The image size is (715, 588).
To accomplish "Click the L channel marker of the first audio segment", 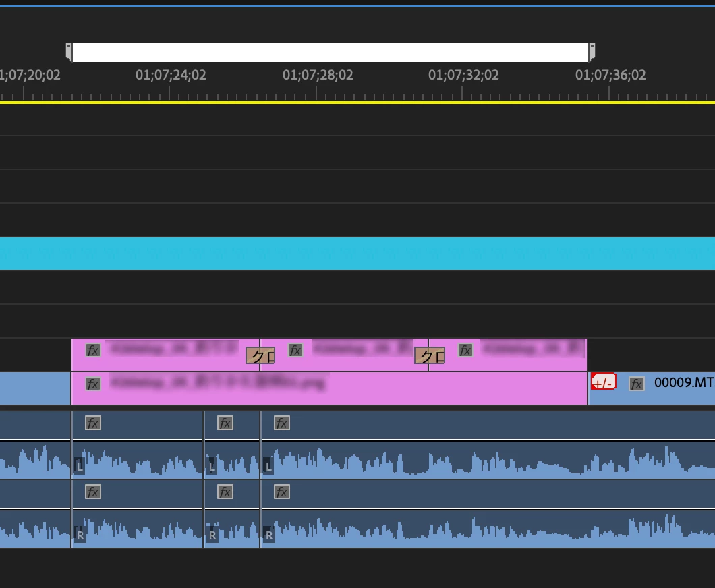I will pos(80,466).
